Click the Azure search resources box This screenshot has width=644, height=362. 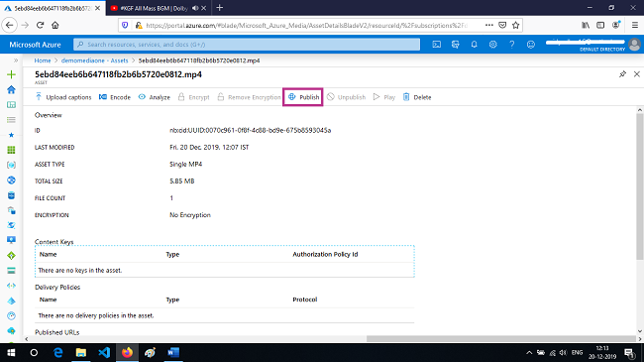(x=247, y=45)
